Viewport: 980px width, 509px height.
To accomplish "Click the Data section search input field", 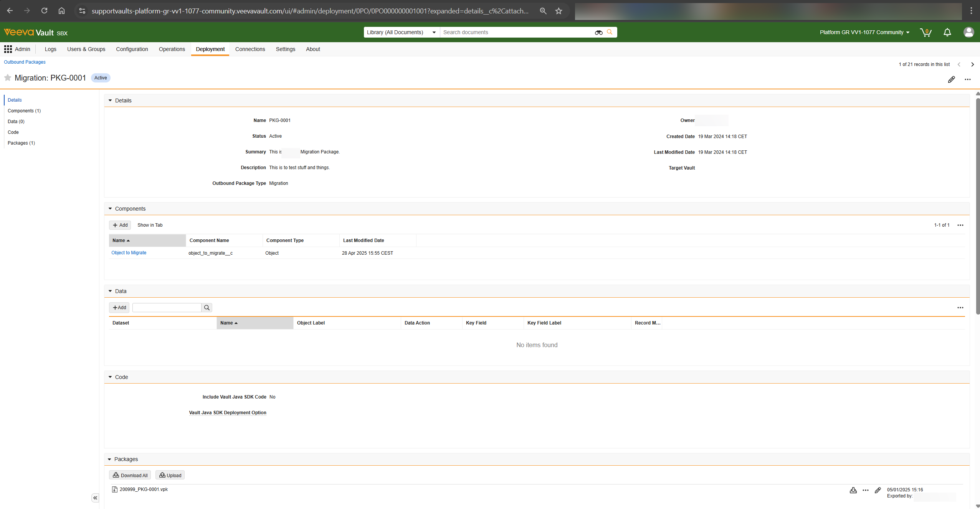I will tap(167, 308).
